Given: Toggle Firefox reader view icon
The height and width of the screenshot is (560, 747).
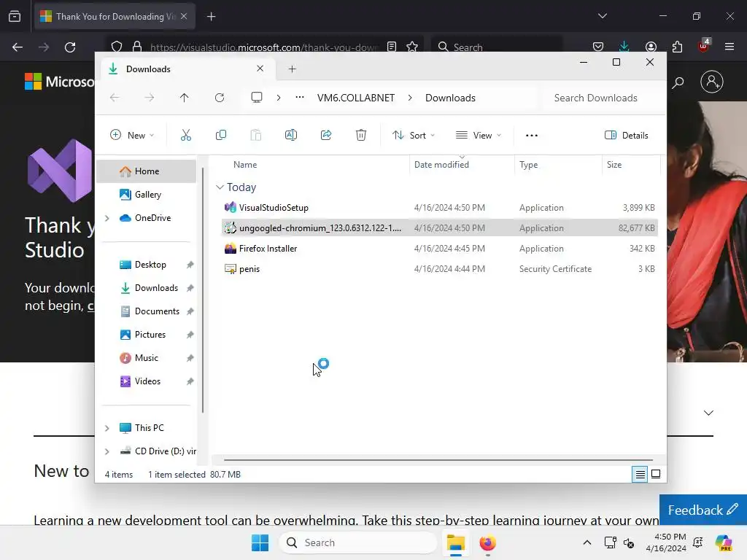Looking at the screenshot, I should point(392,47).
